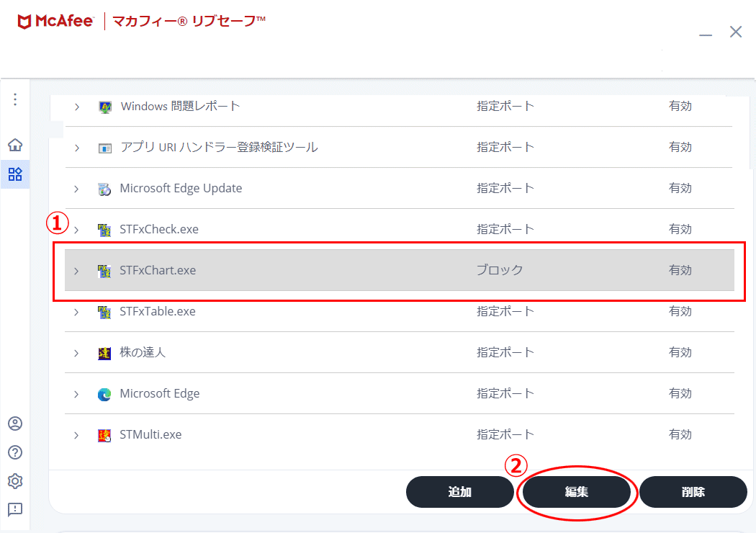Click 有効 status for STFxChart.exe
The width and height of the screenshot is (756, 533).
[x=680, y=270]
